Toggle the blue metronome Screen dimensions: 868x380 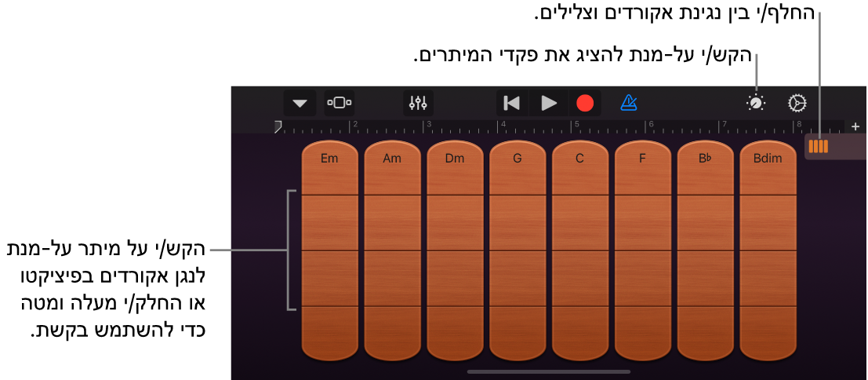(629, 103)
